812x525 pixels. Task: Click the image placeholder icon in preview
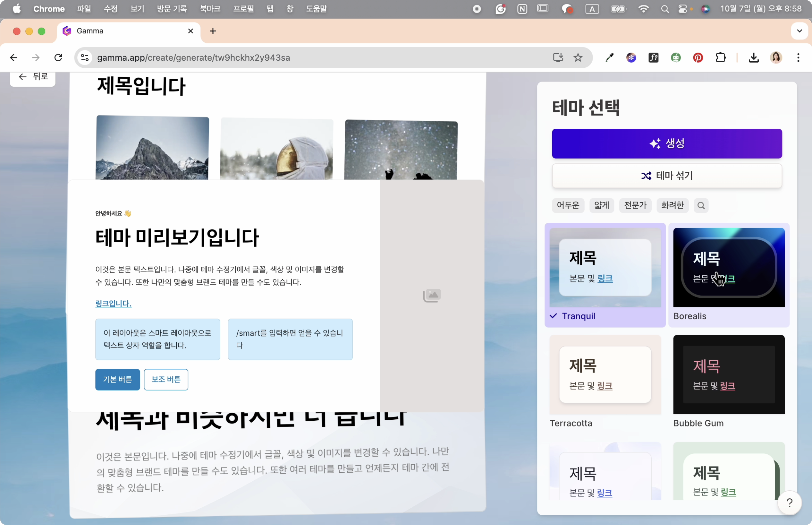click(432, 295)
